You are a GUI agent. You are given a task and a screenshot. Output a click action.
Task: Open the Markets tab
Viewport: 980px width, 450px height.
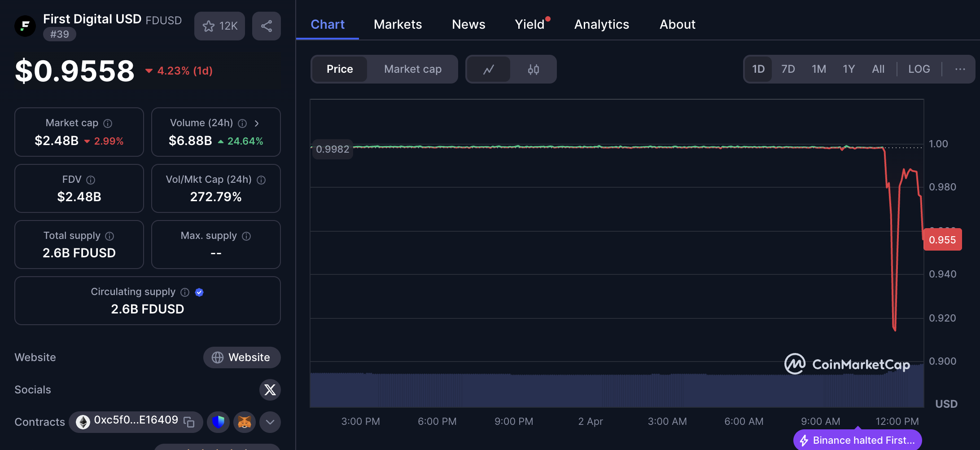click(398, 24)
